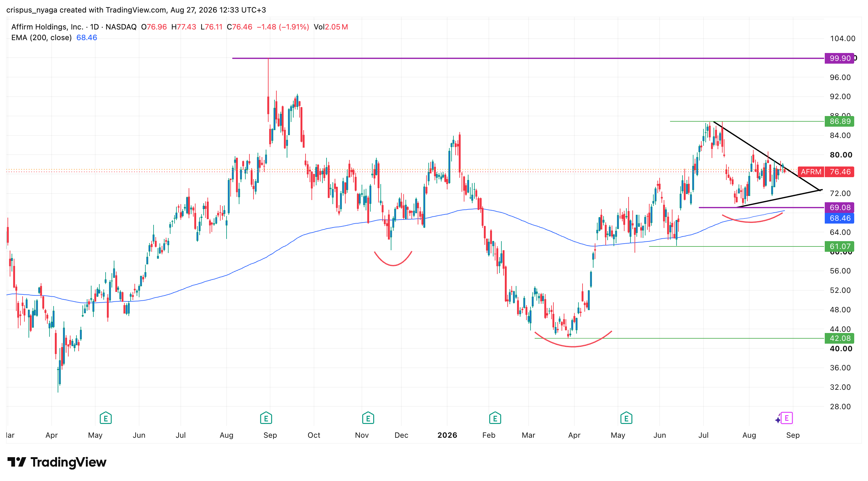Select the green 61.07 price label
Image resolution: width=868 pixels, height=481 pixels.
pyautogui.click(x=839, y=246)
